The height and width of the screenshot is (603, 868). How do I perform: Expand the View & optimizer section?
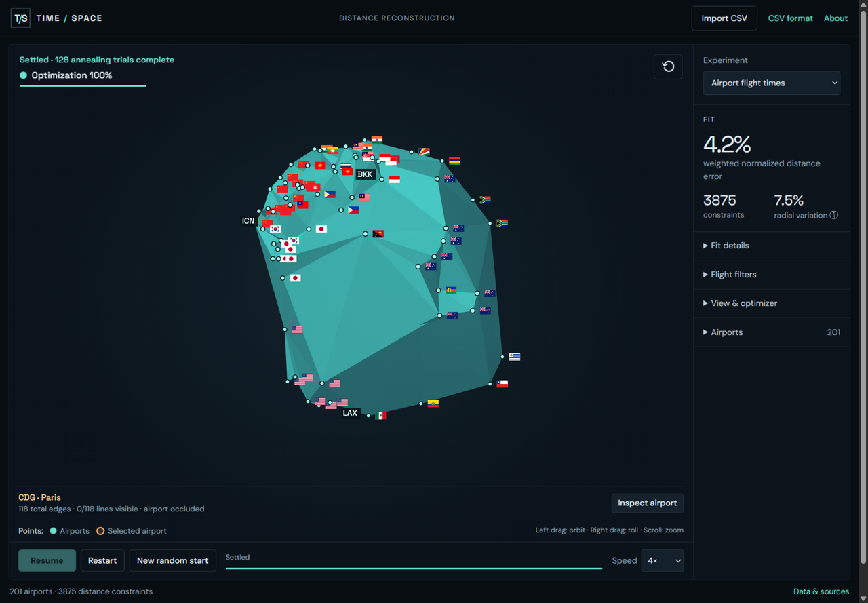point(772,303)
